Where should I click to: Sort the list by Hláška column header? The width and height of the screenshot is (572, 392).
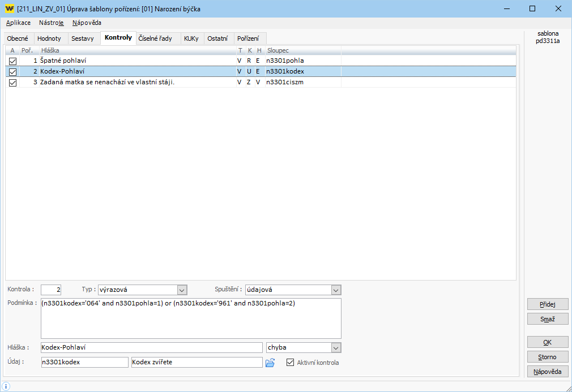[x=136, y=50]
